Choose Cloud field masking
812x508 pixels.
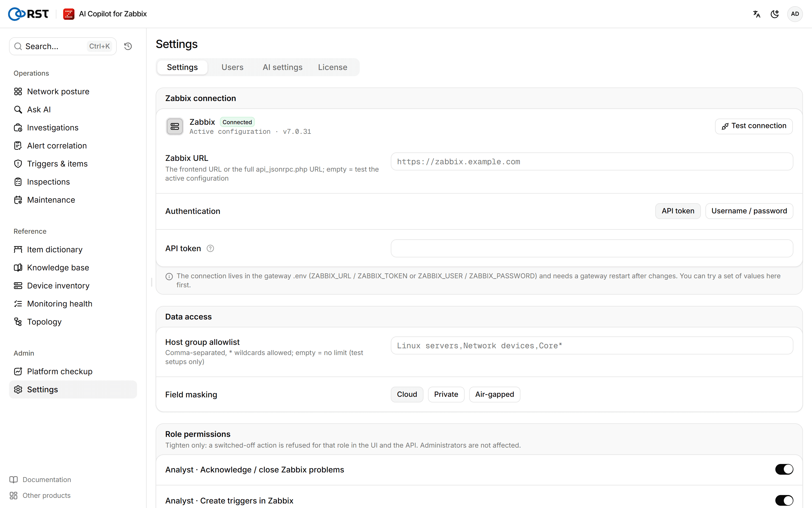point(407,395)
